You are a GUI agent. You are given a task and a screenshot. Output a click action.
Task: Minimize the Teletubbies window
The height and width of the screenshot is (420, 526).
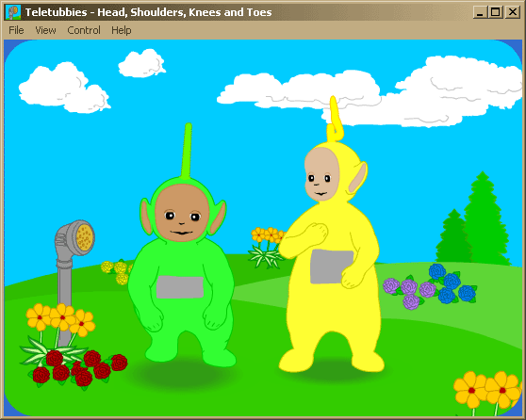pyautogui.click(x=480, y=12)
